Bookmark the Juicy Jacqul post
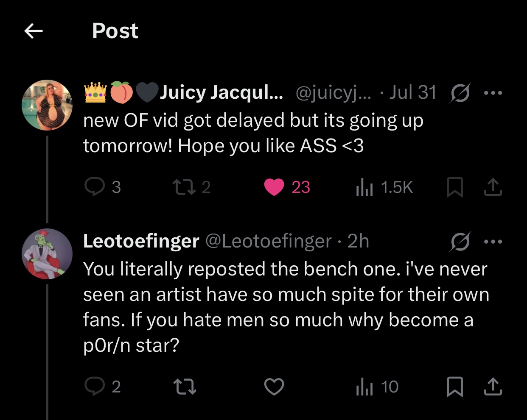Viewport: 527px width, 420px height. pos(454,187)
